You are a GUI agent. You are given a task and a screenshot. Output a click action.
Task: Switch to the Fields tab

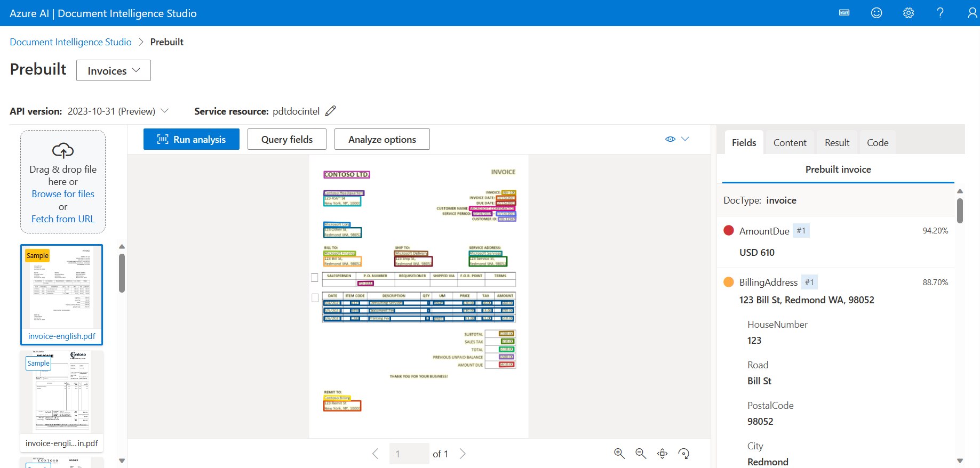744,142
